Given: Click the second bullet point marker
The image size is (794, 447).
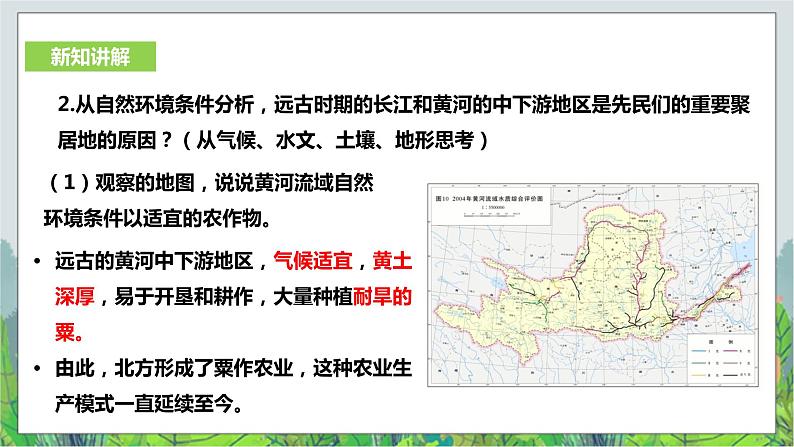Looking at the screenshot, I should [x=37, y=370].
